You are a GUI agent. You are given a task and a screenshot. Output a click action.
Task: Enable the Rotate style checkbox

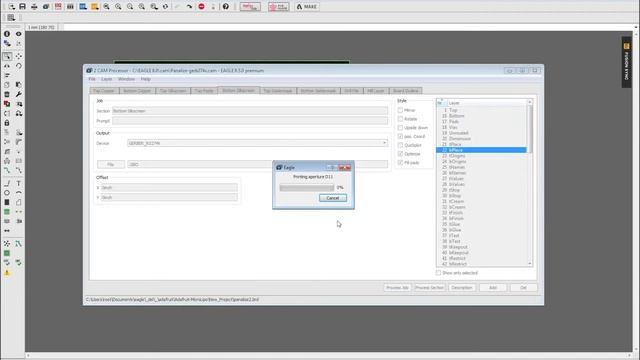400,119
